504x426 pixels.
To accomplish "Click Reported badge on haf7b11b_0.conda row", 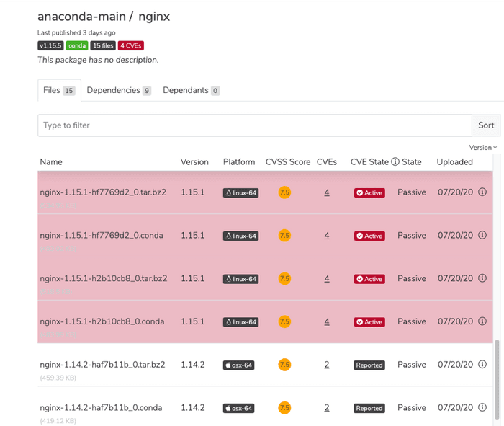I will (369, 408).
